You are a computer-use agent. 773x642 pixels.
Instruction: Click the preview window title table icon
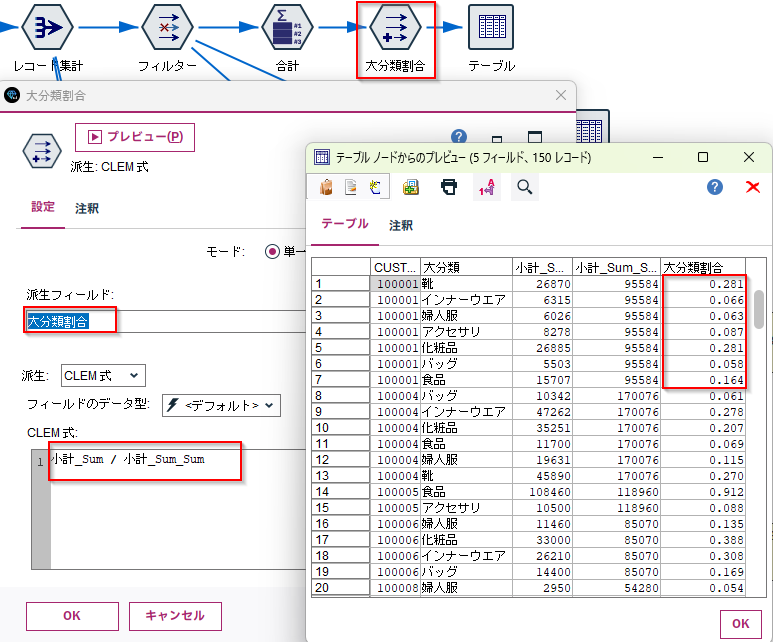322,157
